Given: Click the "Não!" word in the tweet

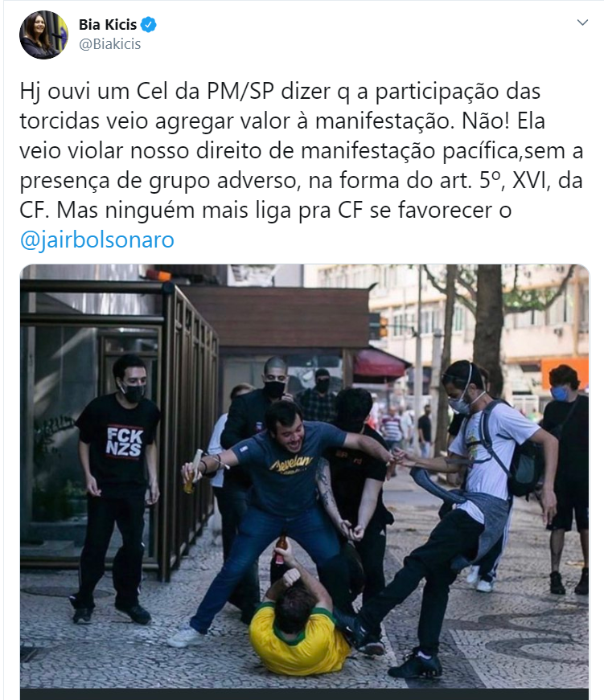Looking at the screenshot, I should pos(485,121).
